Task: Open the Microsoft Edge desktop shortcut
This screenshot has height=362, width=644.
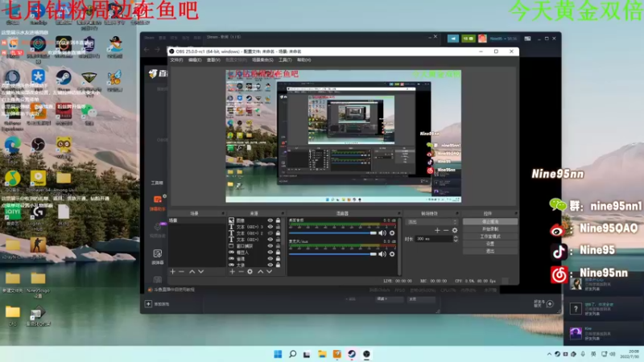Action: point(12,145)
